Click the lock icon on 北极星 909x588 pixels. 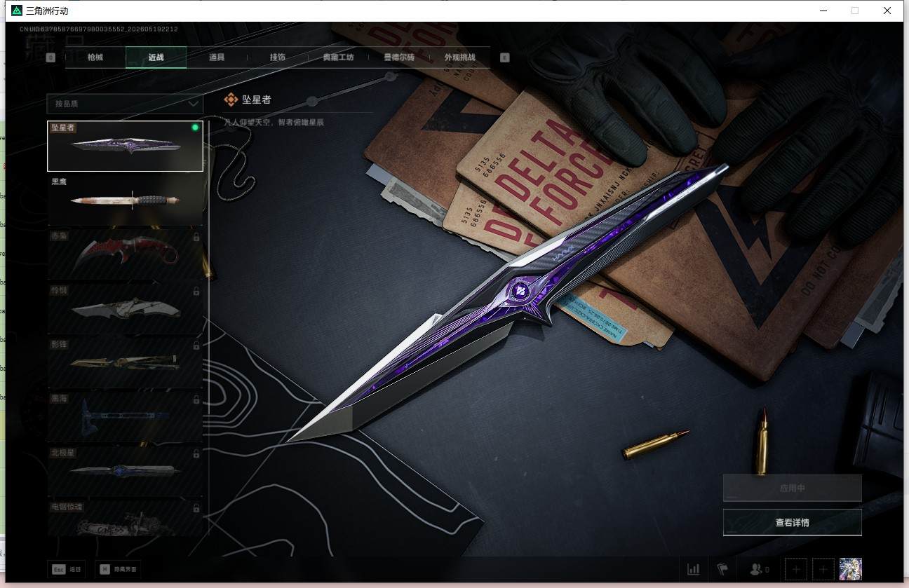tap(196, 454)
